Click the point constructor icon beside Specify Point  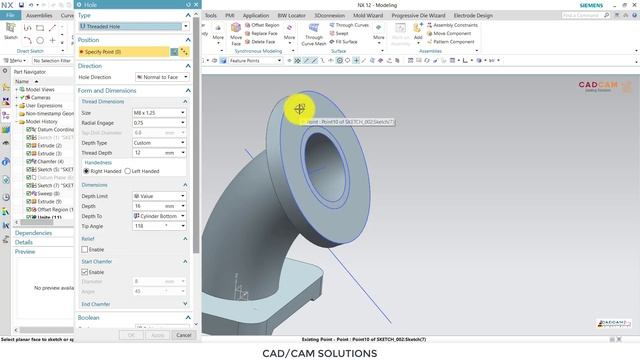click(184, 52)
